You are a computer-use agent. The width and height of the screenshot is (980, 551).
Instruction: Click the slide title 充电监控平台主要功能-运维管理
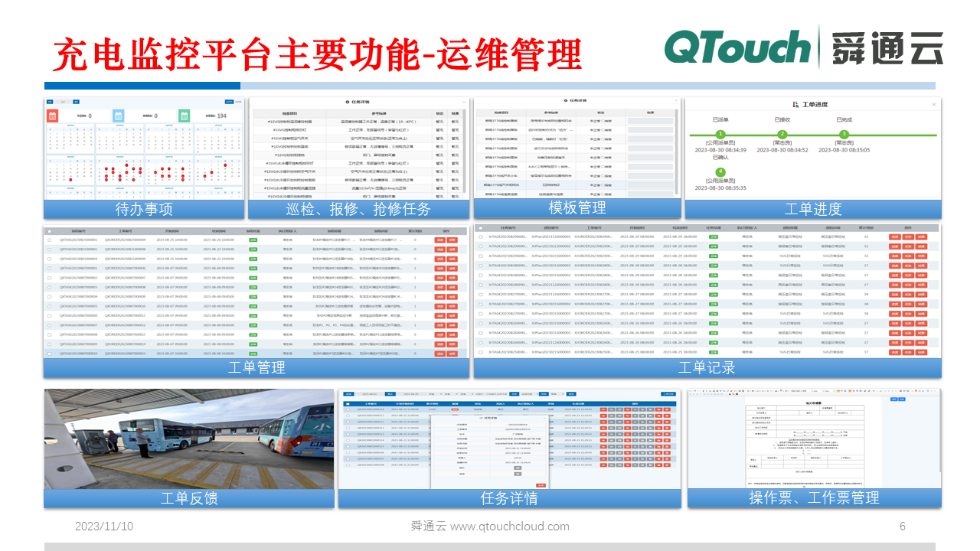(317, 54)
